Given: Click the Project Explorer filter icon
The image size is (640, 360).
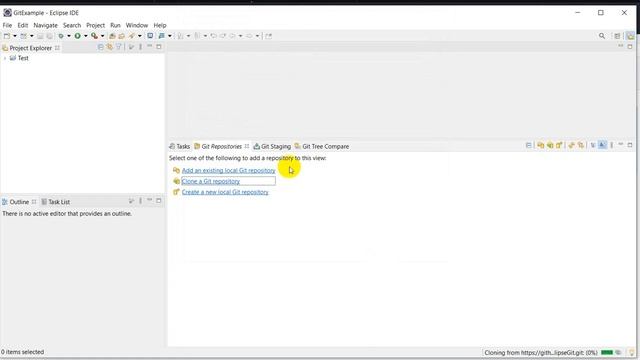Looking at the screenshot, I should (x=119, y=47).
